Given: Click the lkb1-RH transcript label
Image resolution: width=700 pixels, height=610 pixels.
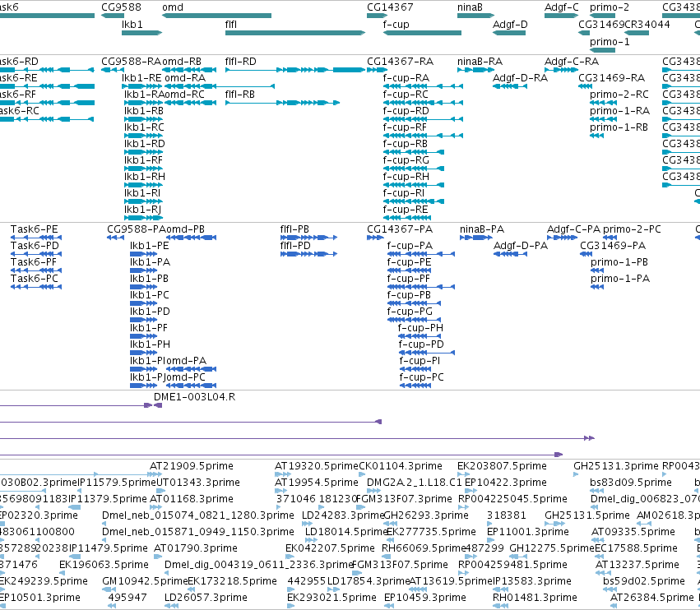Looking at the screenshot, I should 145,176.
